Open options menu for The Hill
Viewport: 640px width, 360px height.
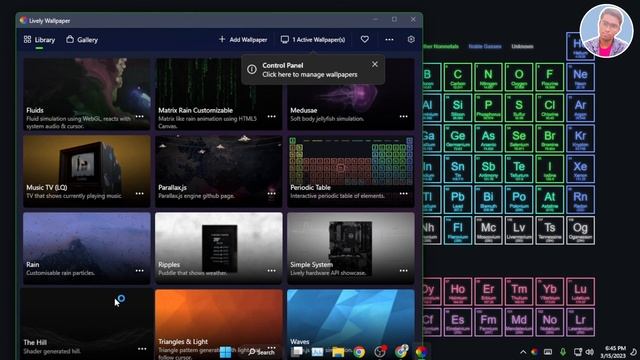point(142,349)
